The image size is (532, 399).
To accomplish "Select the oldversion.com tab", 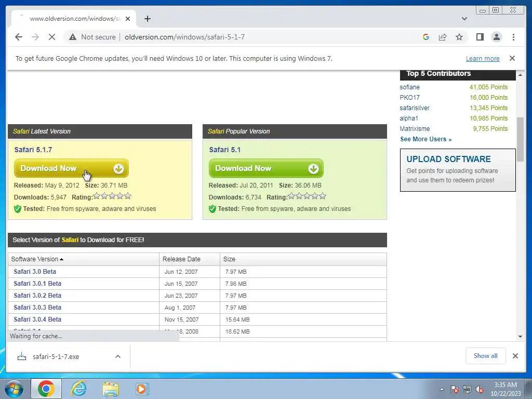I will tap(73, 19).
